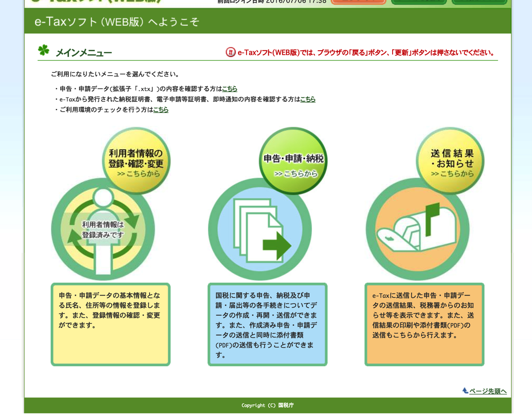The image size is (532, 417).
Task: Open the 申告・申請・納税 green circle button
Action: [x=293, y=161]
